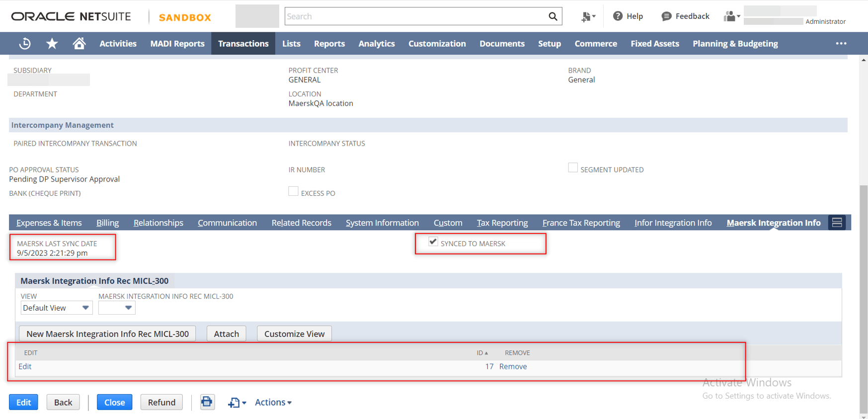Click the blue Edit button

coord(23,402)
